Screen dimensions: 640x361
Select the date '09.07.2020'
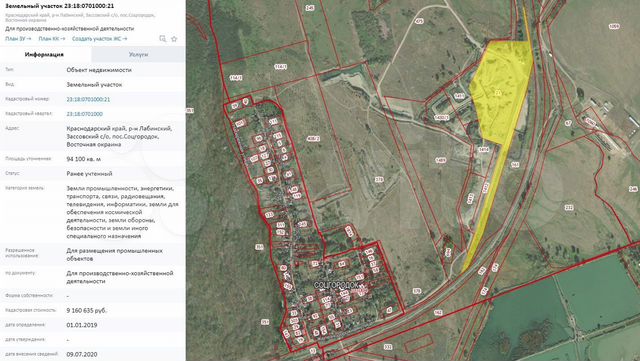pos(82,354)
